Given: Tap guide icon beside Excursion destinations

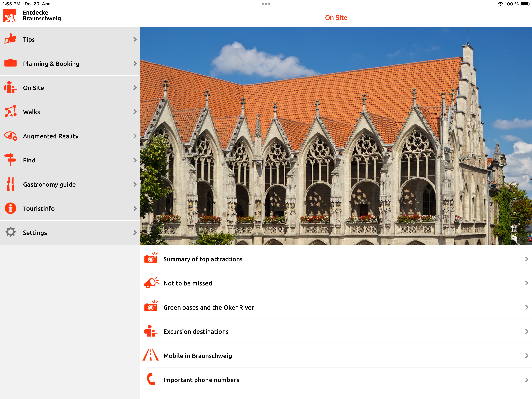Looking at the screenshot, I should 151,331.
